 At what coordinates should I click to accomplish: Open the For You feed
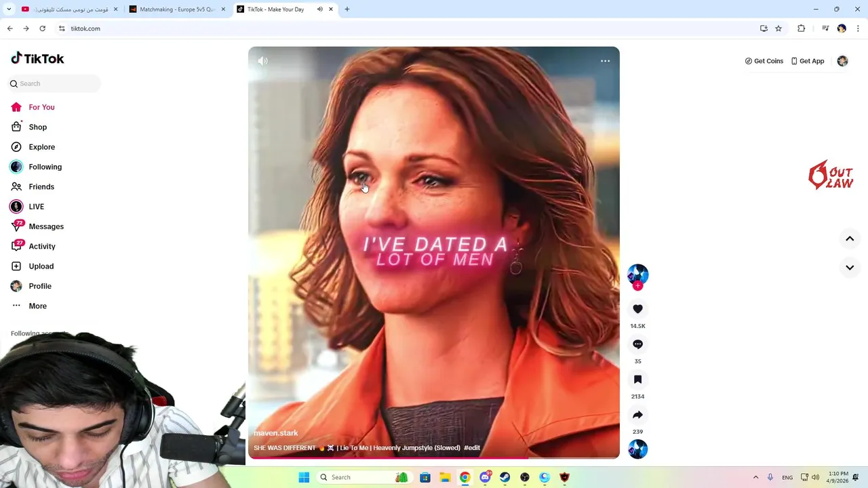[33, 107]
